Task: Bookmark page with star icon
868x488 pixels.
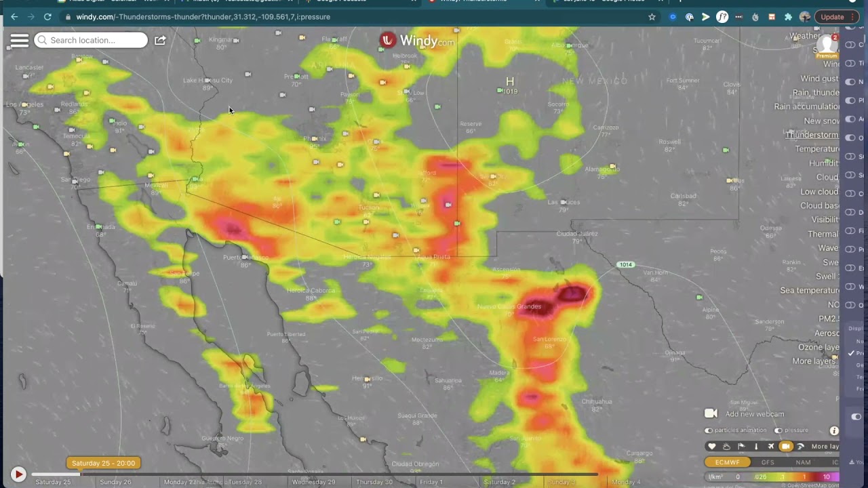Action: point(652,17)
